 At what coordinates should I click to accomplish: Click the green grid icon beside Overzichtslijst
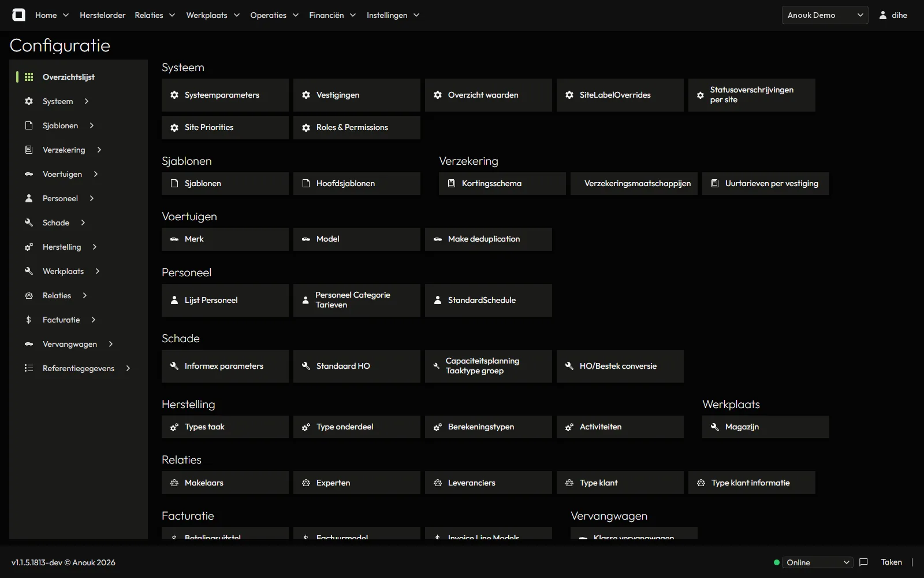click(29, 77)
